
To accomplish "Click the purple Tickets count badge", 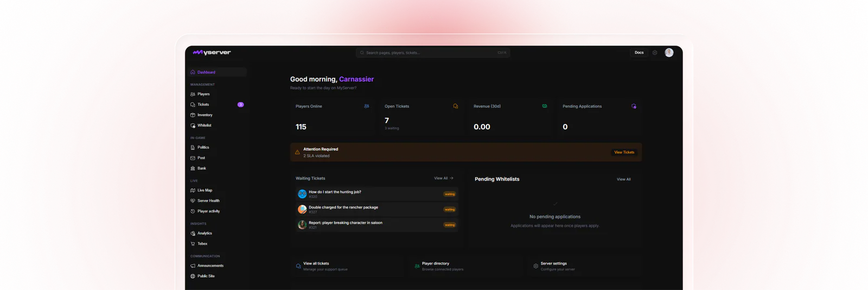I will tap(240, 104).
